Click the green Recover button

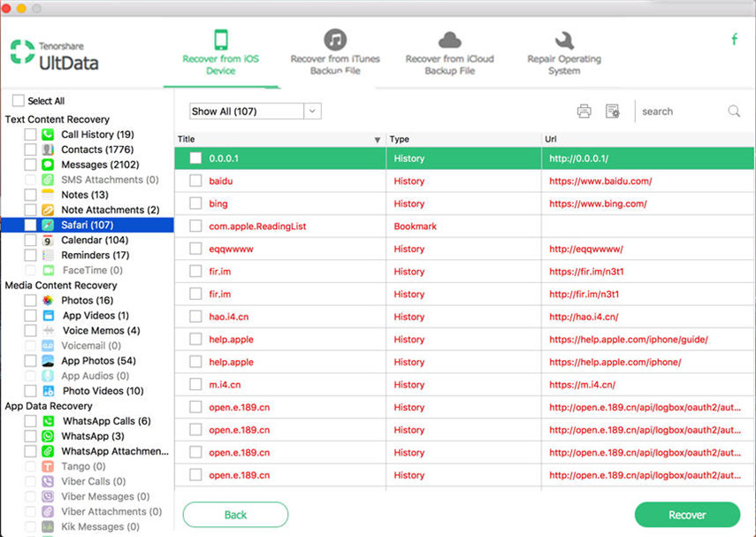(687, 515)
